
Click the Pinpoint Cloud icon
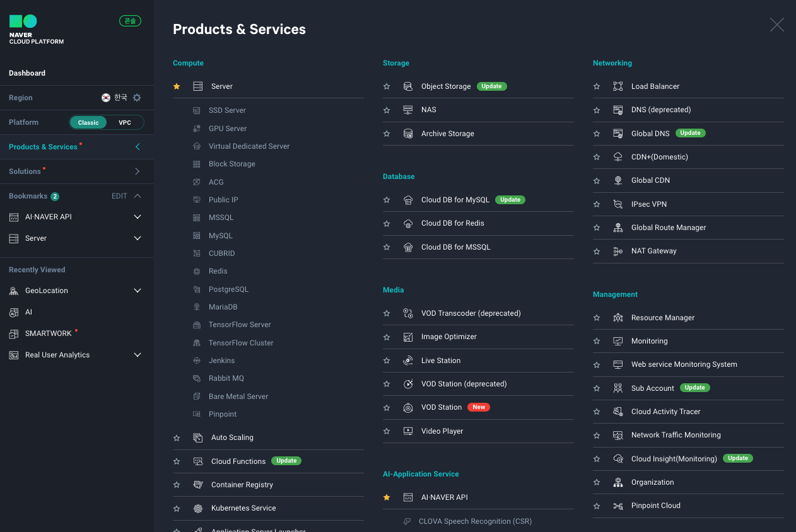pos(618,506)
